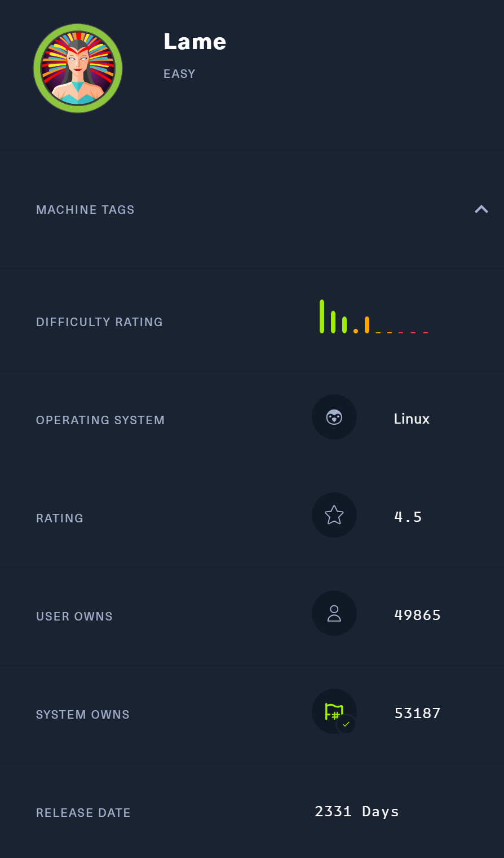The image size is (504, 858).
Task: Click the Lame machine title
Action: pos(194,41)
